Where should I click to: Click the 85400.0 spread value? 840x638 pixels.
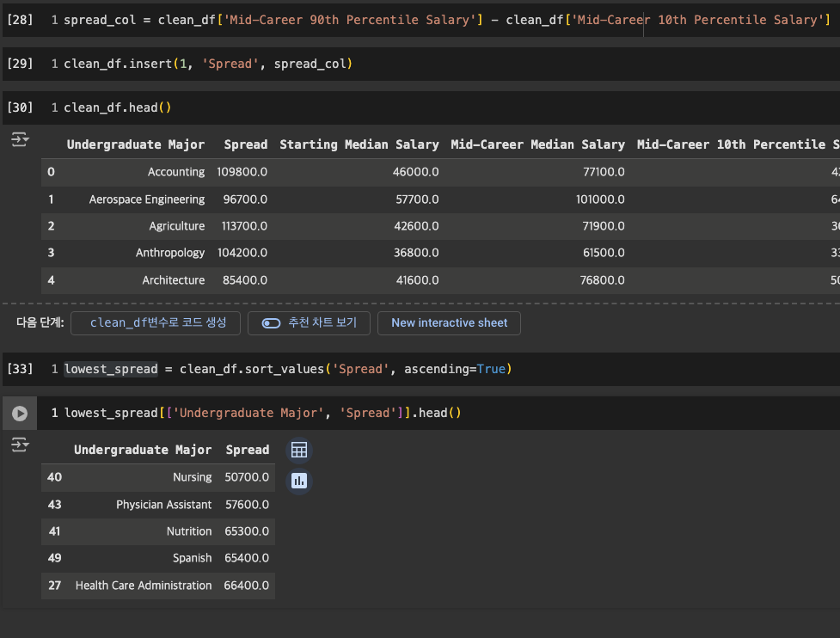[x=245, y=280]
